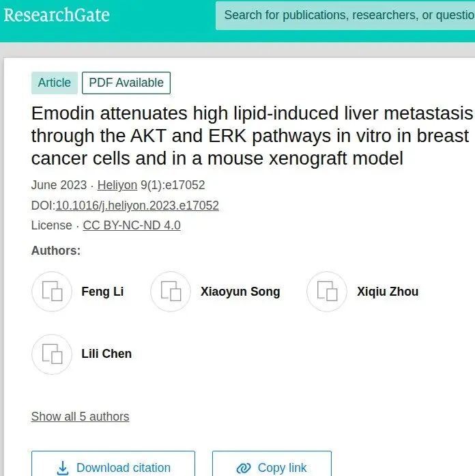Go to ResearchGate home via logo
Image resolution: width=475 pixels, height=476 pixels.
tap(57, 15)
